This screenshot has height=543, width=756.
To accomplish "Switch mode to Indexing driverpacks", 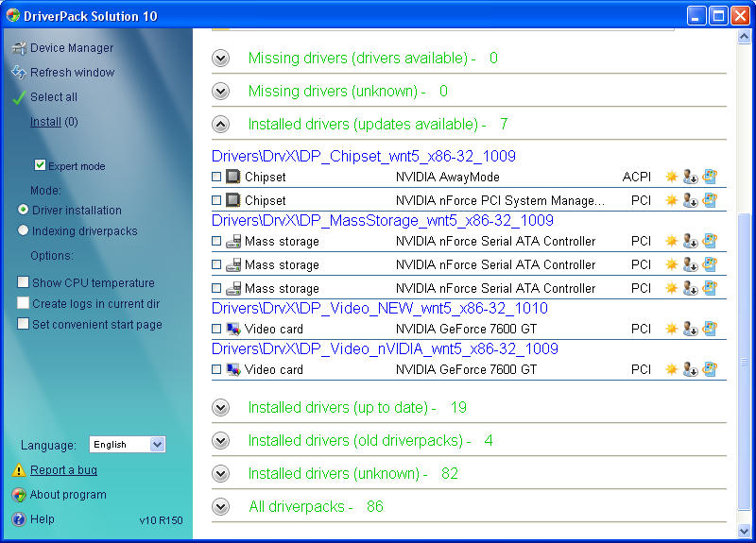I will click(x=23, y=230).
